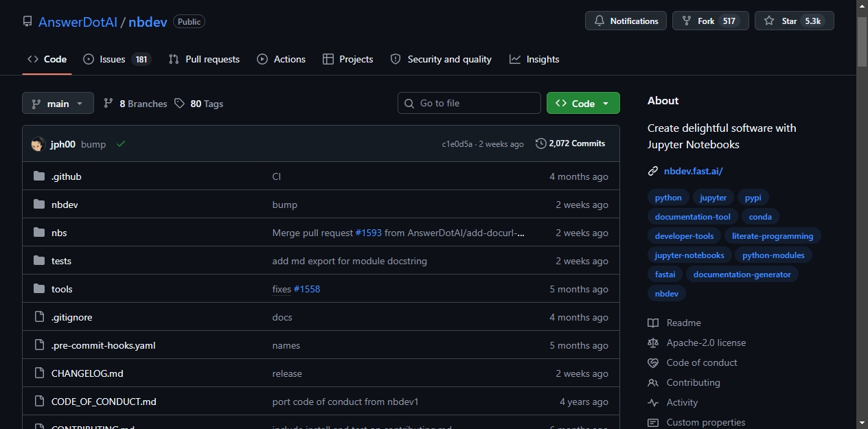Click the nbs folder icon
868x429 pixels.
pyautogui.click(x=39, y=233)
